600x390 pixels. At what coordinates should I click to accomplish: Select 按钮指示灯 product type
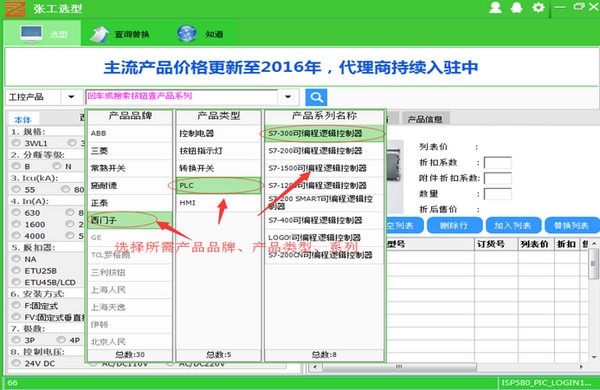218,151
